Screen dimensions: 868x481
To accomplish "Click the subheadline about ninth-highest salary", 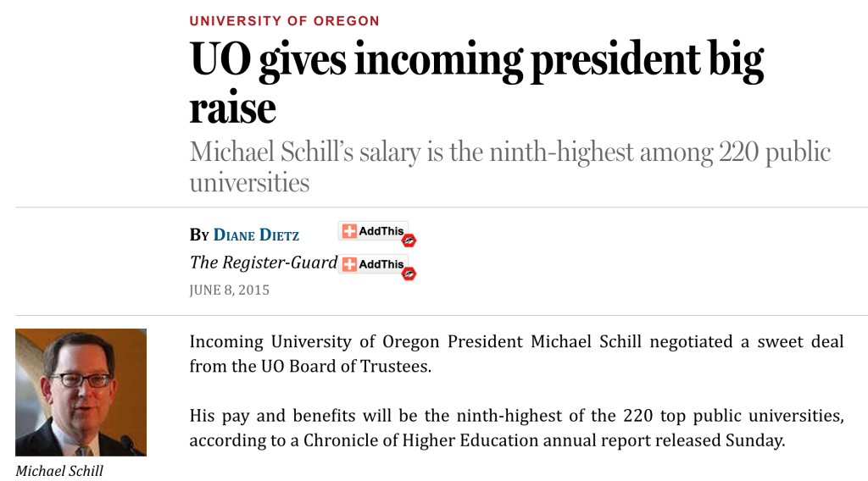I will [509, 167].
